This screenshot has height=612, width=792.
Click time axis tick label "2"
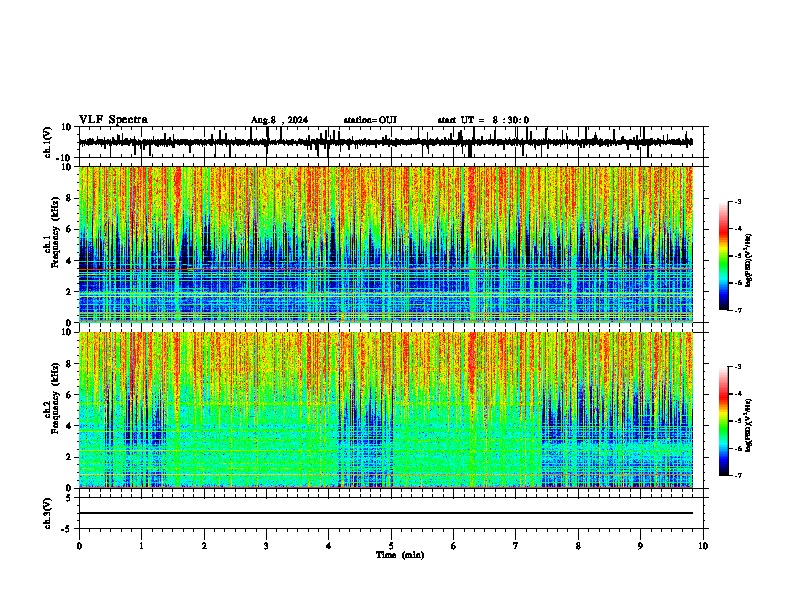tap(204, 546)
